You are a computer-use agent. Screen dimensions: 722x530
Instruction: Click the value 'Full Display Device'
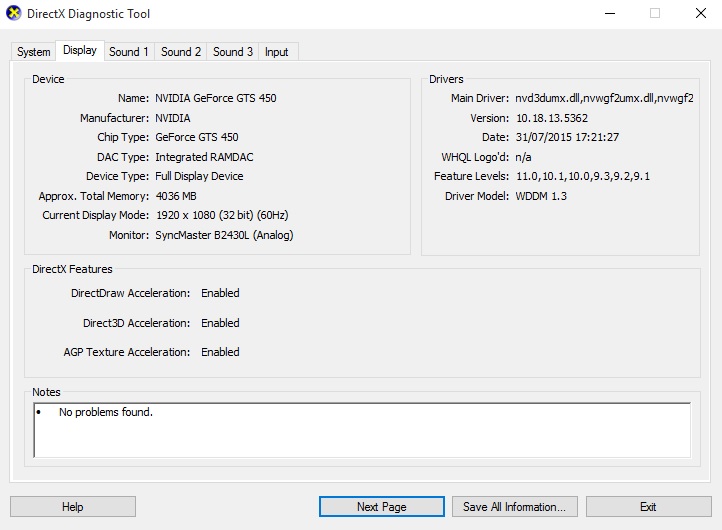199,176
